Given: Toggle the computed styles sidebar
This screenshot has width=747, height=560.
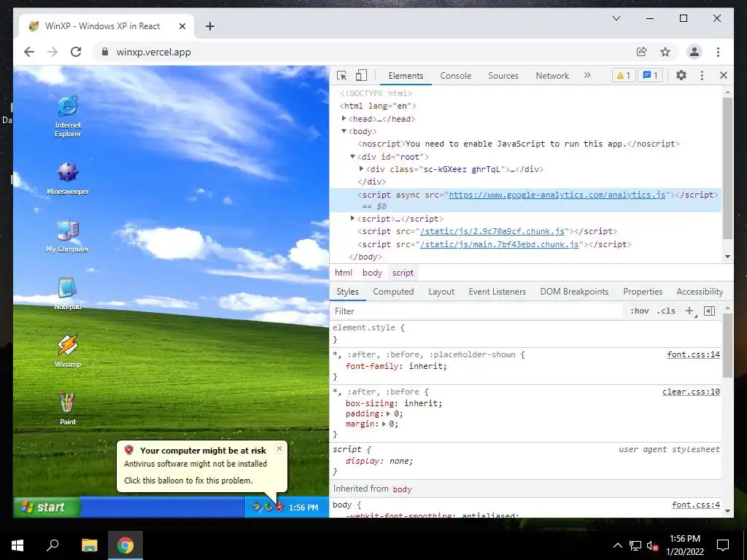Looking at the screenshot, I should pyautogui.click(x=709, y=311).
